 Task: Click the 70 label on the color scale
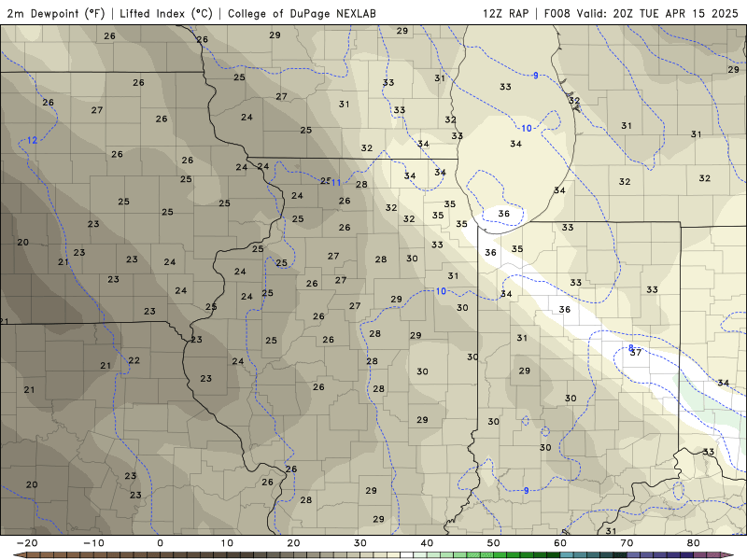pos(627,543)
